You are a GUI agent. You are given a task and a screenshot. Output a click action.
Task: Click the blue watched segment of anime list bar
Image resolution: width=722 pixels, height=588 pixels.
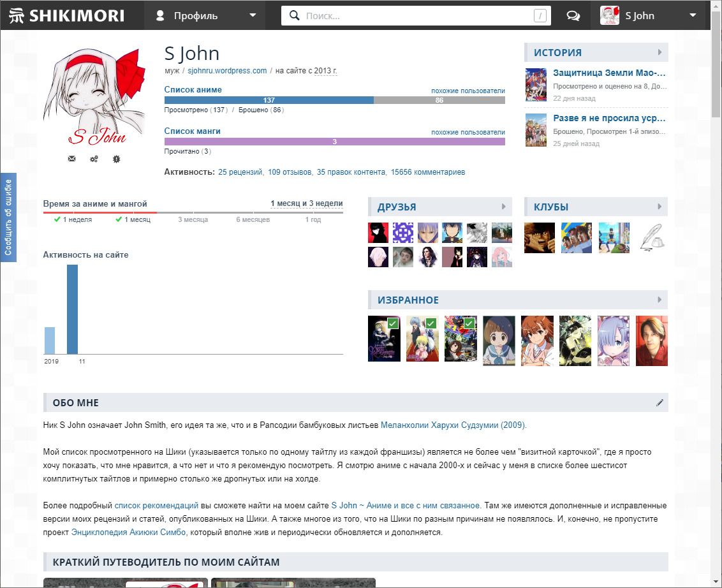coord(269,100)
